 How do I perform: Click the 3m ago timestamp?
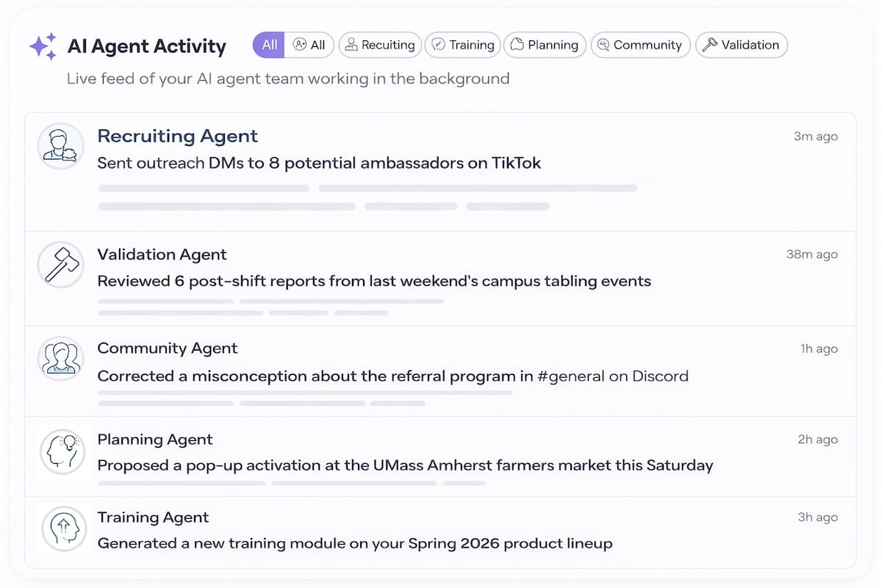pos(815,137)
